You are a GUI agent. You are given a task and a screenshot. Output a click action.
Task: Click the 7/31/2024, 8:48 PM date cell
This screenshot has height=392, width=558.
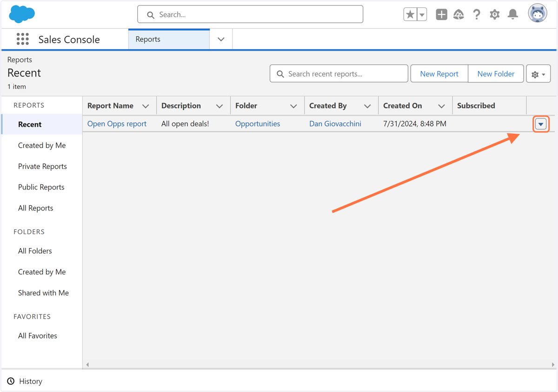tap(415, 124)
